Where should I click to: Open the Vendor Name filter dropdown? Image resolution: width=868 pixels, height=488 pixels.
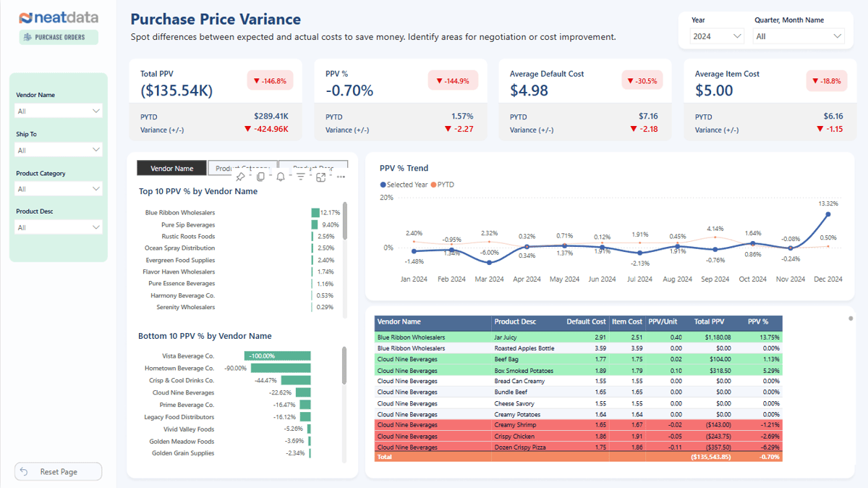click(x=96, y=112)
